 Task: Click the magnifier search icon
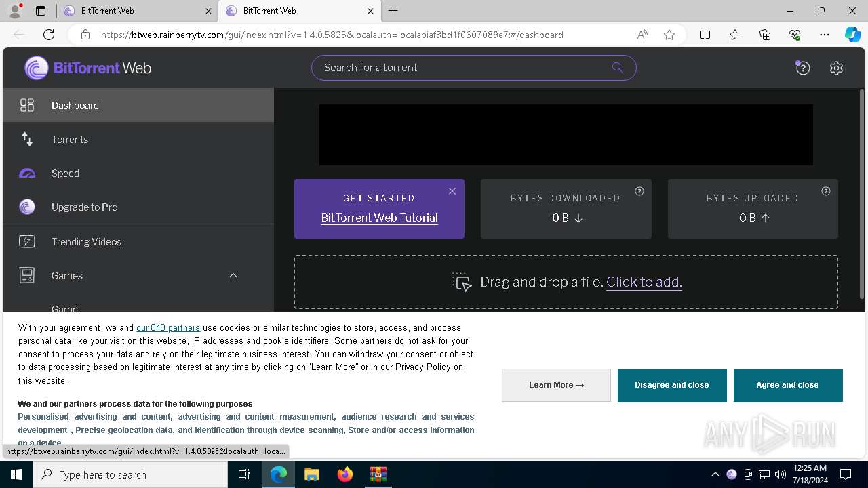(x=617, y=68)
